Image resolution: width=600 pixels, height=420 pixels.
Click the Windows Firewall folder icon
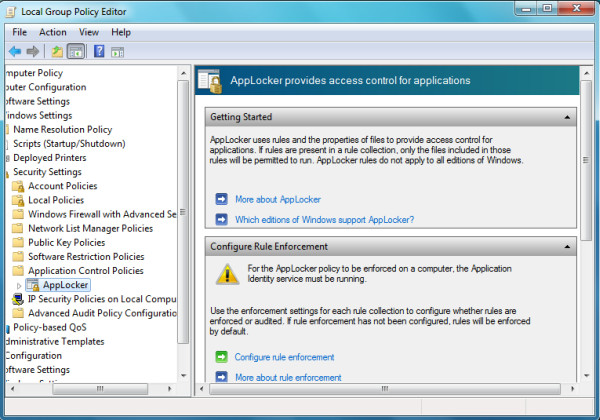pos(18,214)
